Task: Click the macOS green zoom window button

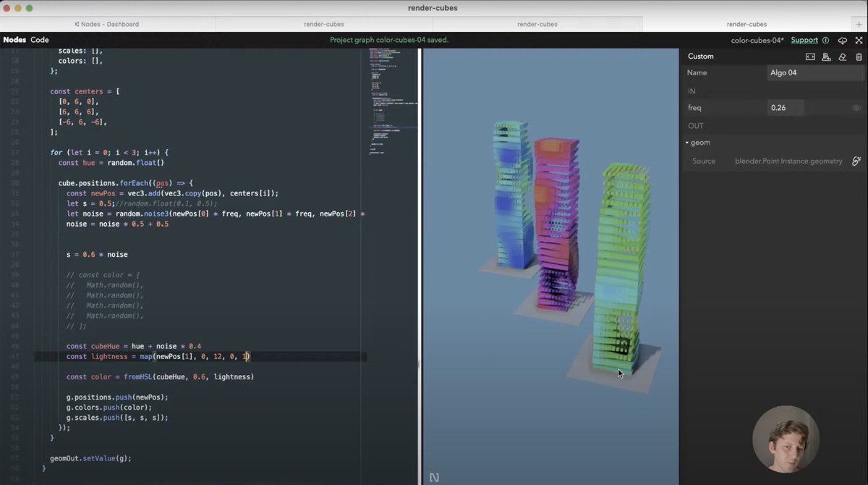Action: click(30, 8)
